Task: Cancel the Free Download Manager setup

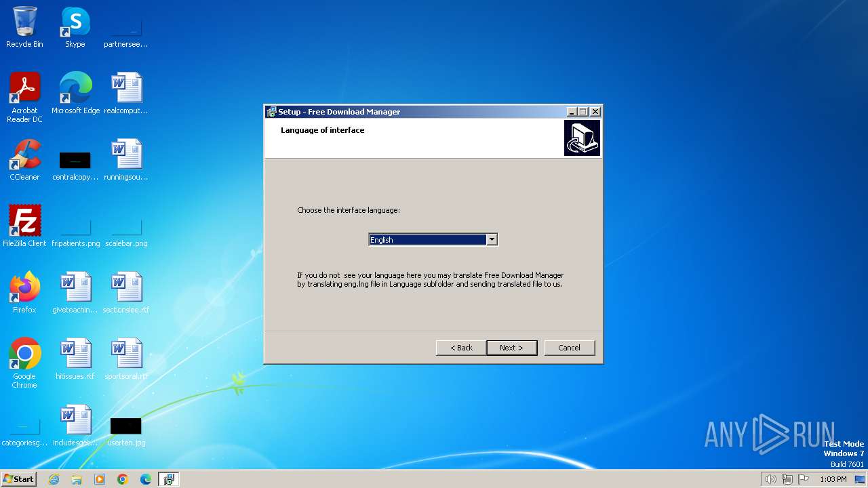Action: [x=570, y=348]
